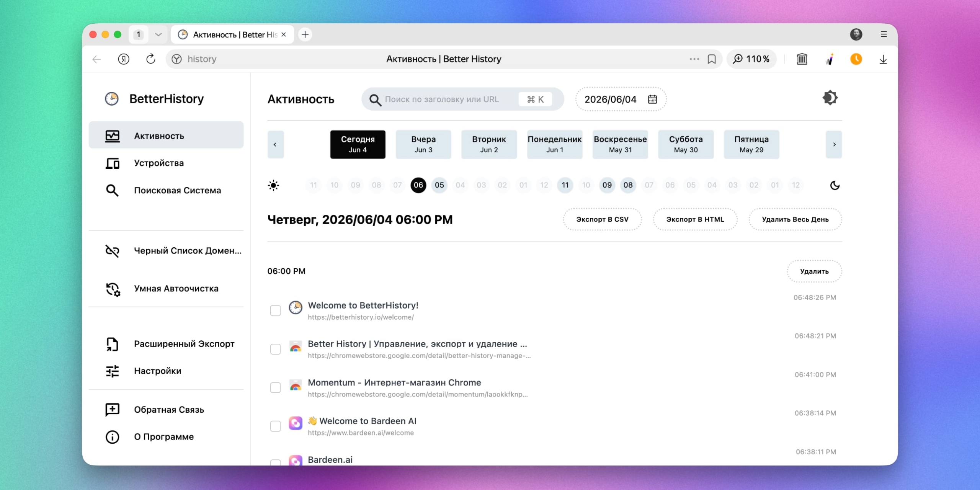Click the colorful pen extension icon
The height and width of the screenshot is (490, 980).
[x=830, y=59]
